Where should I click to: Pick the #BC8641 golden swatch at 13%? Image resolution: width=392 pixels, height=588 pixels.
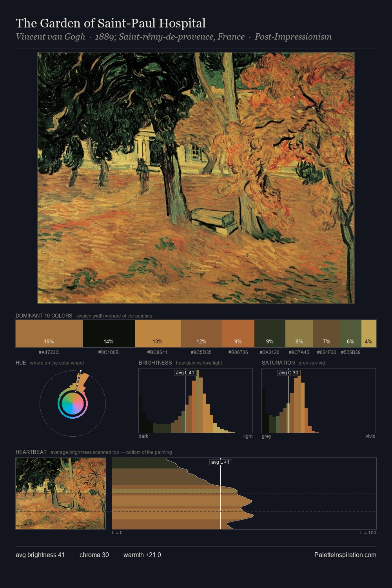tap(158, 334)
